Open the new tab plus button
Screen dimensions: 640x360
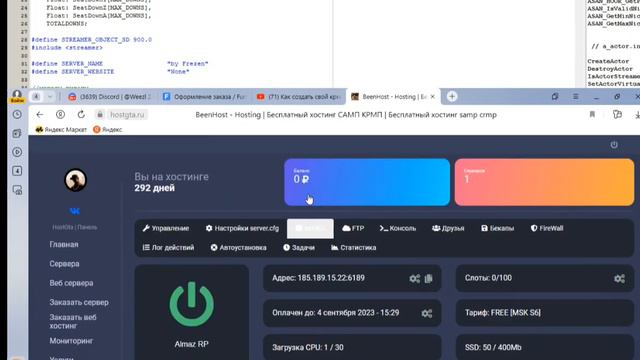pyautogui.click(x=452, y=96)
